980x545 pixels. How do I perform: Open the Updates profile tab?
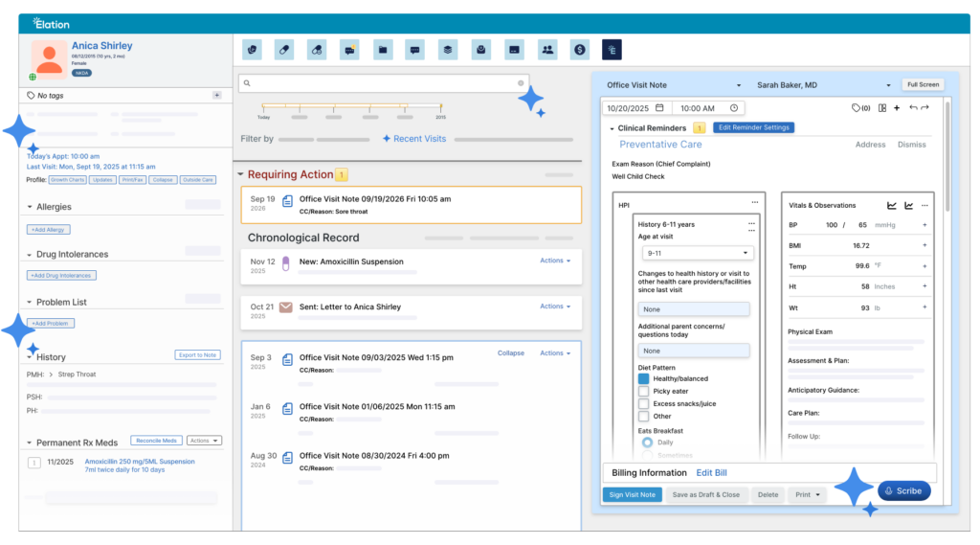[x=102, y=179]
